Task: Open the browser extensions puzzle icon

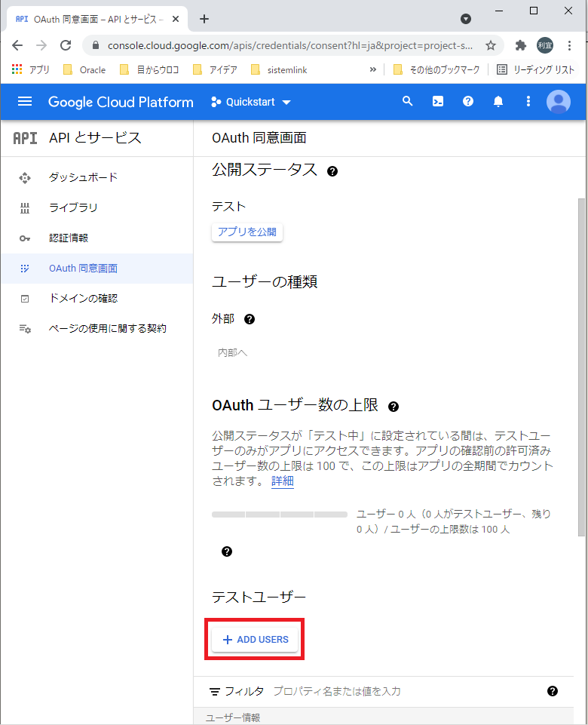Action: tap(521, 45)
